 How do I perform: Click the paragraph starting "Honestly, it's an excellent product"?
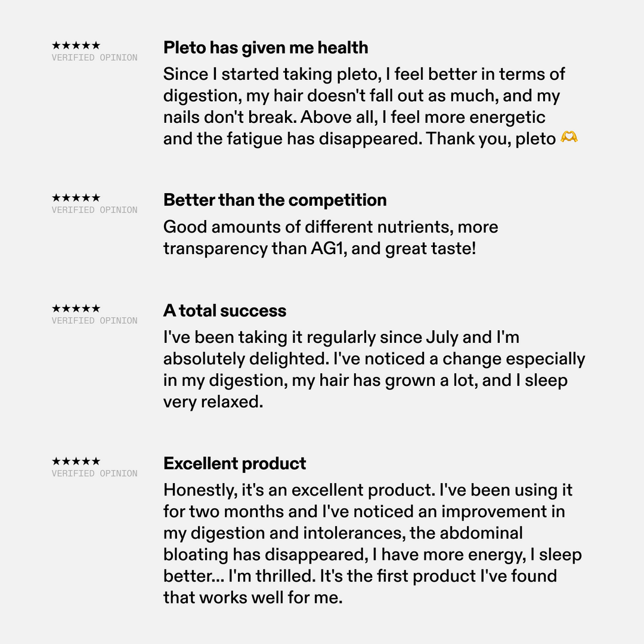372,544
